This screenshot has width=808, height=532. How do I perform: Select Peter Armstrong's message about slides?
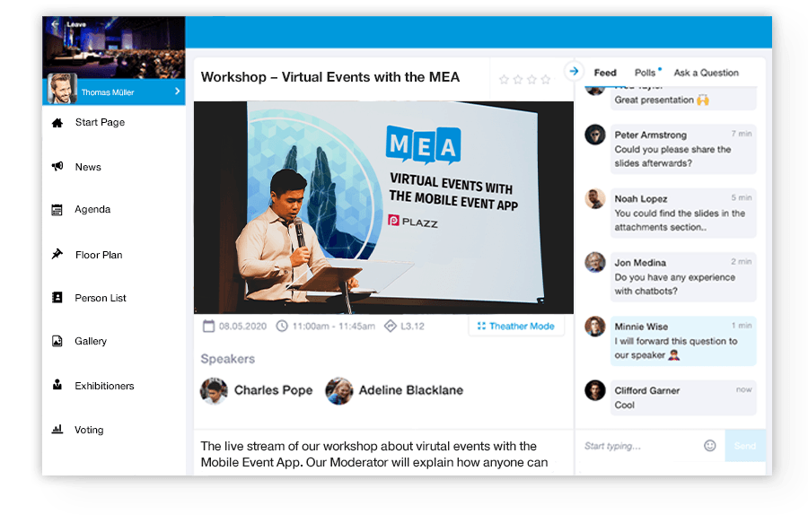click(x=683, y=149)
